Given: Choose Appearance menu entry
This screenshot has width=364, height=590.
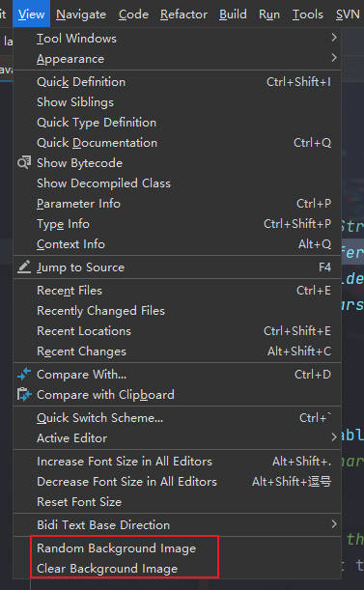Looking at the screenshot, I should [x=178, y=59].
